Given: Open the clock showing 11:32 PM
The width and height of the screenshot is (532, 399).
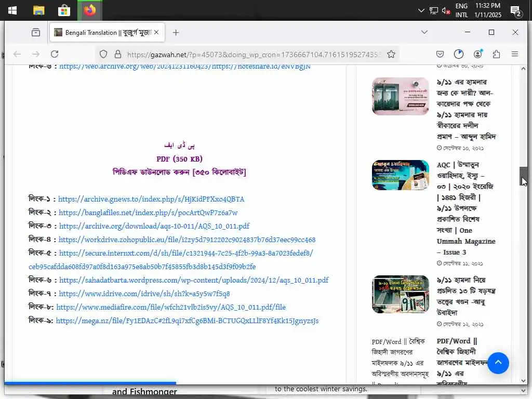Looking at the screenshot, I should tap(487, 10).
